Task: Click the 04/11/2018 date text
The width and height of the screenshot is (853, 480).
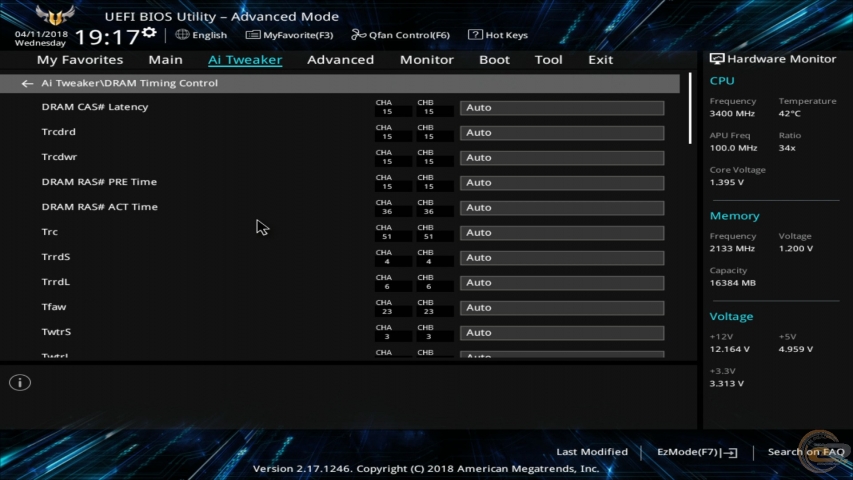Action: (41, 34)
